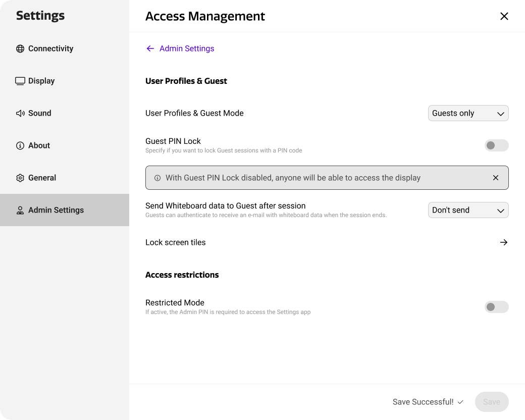Dismiss the Guest PIN Lock warning banner
The width and height of the screenshot is (525, 420).
pyautogui.click(x=495, y=178)
